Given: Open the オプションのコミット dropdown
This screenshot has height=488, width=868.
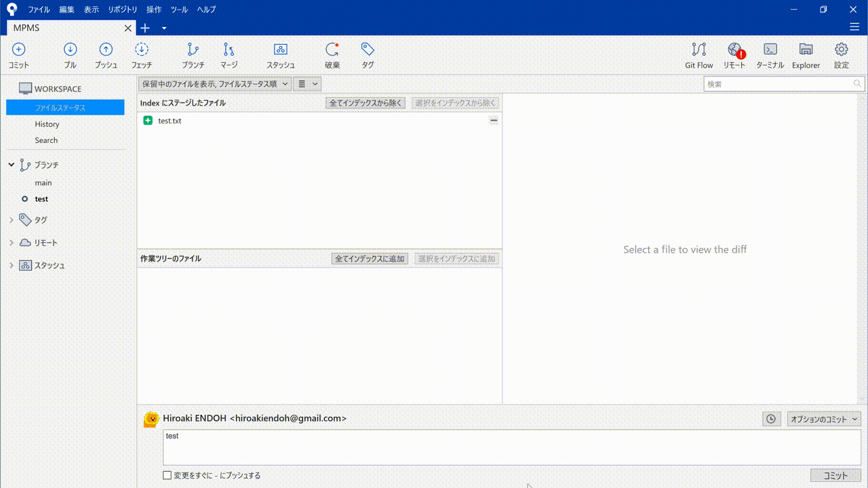Looking at the screenshot, I should tap(823, 420).
